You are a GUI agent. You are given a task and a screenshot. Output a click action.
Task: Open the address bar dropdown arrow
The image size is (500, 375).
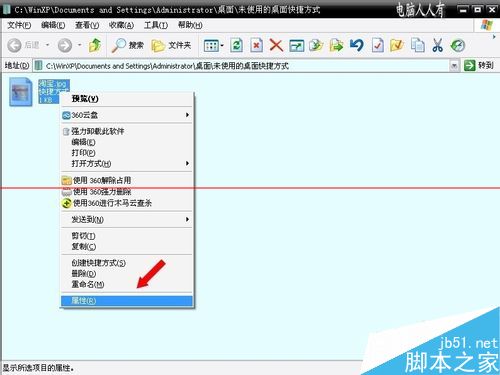[x=454, y=66]
